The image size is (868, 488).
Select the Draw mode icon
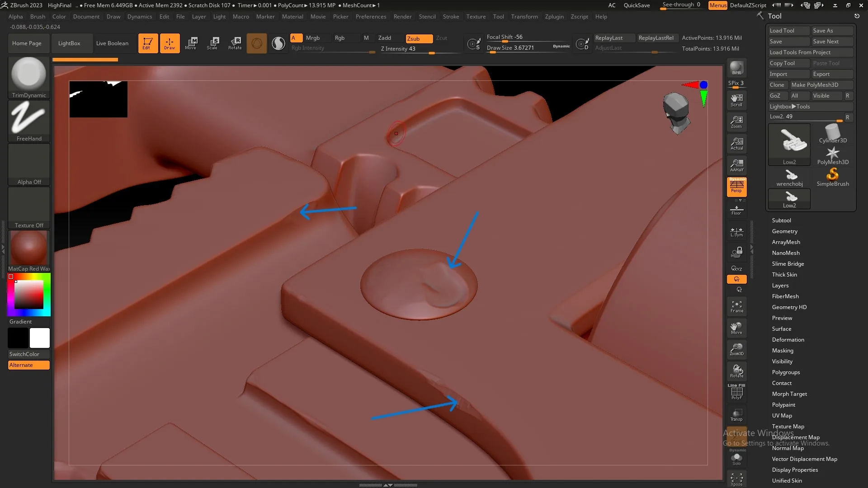[x=170, y=43]
